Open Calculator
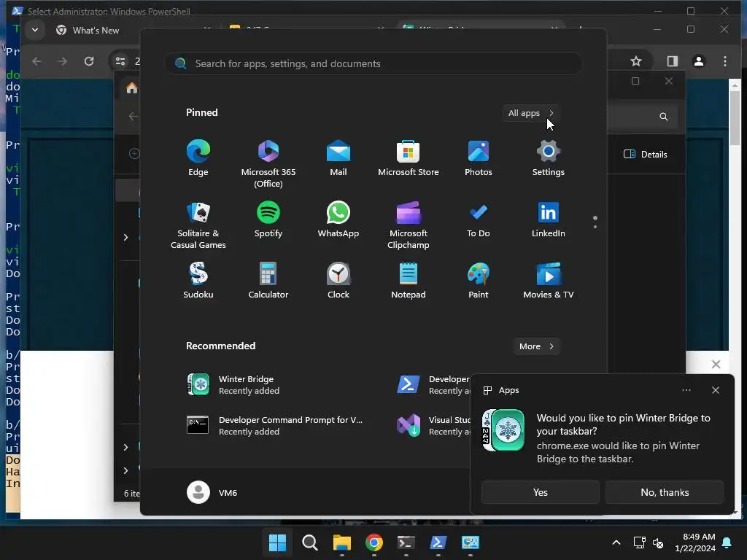The width and height of the screenshot is (747, 560). click(x=268, y=281)
